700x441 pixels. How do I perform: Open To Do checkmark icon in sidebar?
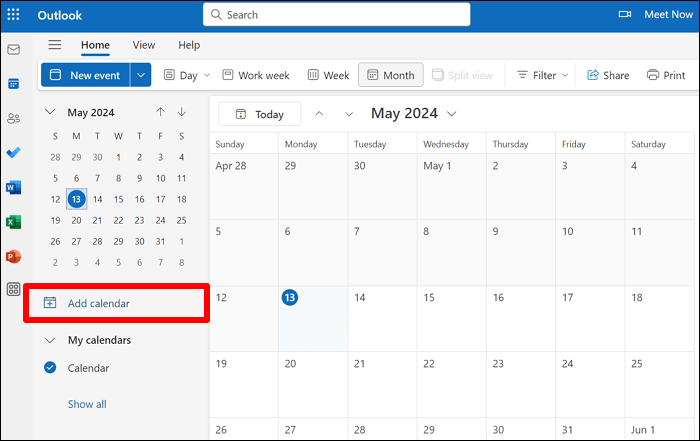pos(13,153)
